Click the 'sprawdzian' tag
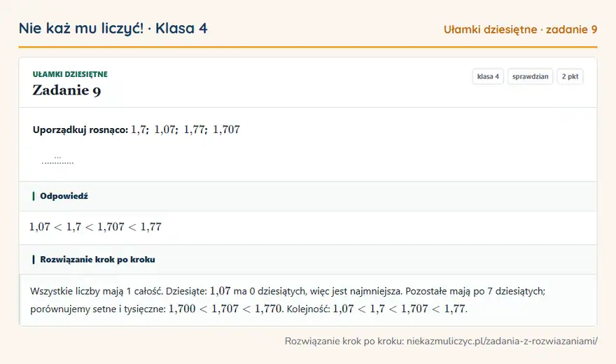The height and width of the screenshot is (364, 616). click(x=530, y=76)
